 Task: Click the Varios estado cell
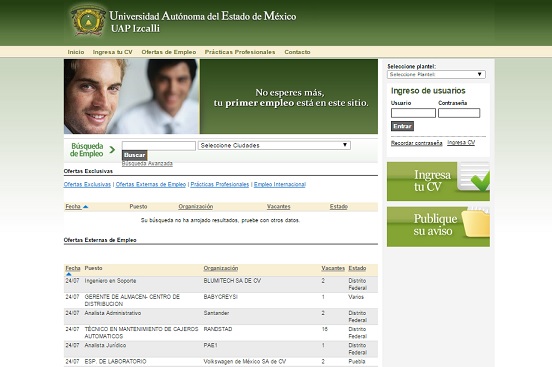coord(356,297)
